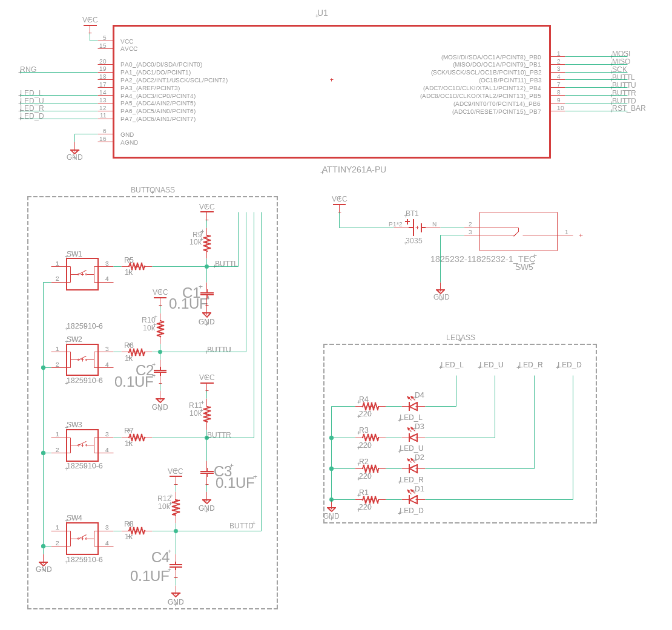Select the R9 10K pull-up resistor
The height and width of the screenshot is (630, 672).
207,243
